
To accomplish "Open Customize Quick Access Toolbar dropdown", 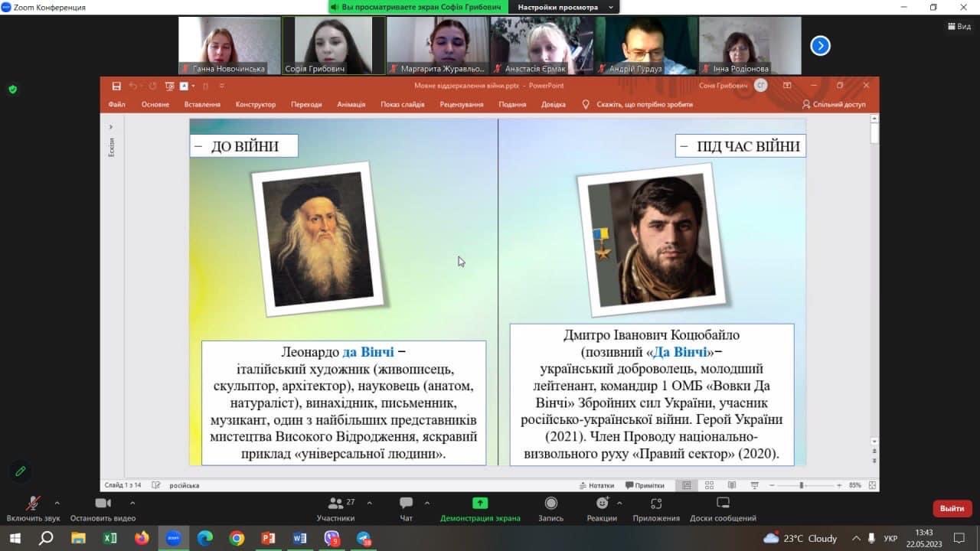I will tap(221, 86).
